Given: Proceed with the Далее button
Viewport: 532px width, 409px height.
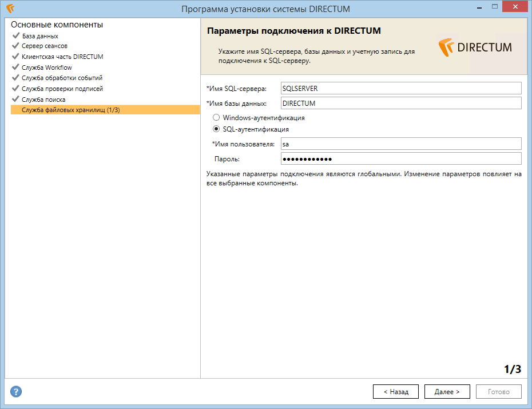Looking at the screenshot, I should coord(447,392).
